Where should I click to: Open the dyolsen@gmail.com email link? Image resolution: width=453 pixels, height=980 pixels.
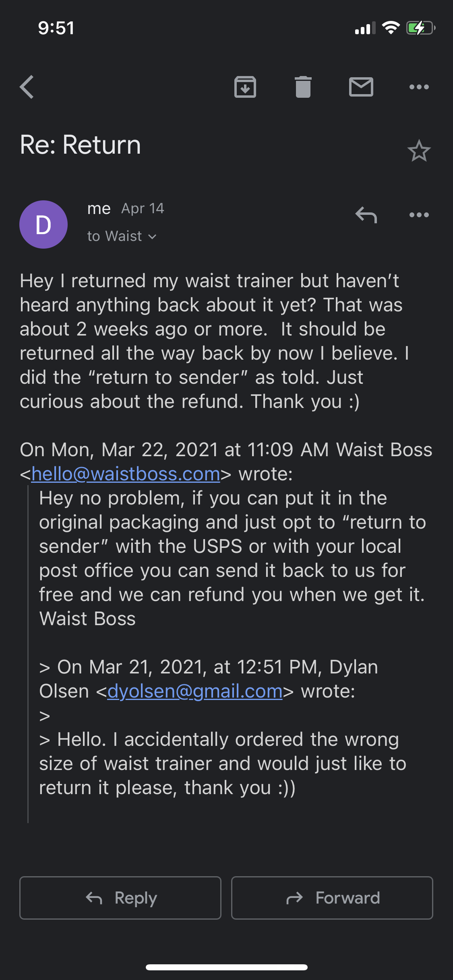click(x=195, y=691)
